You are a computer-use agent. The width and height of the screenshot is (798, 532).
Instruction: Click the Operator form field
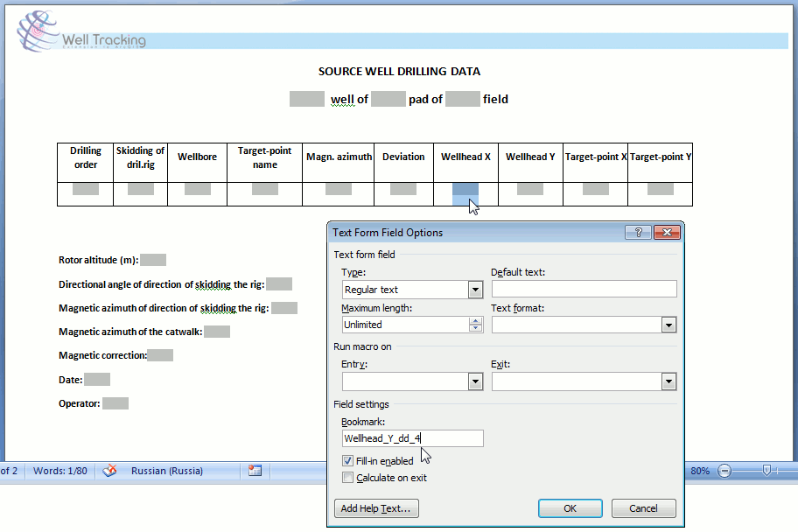coord(115,403)
